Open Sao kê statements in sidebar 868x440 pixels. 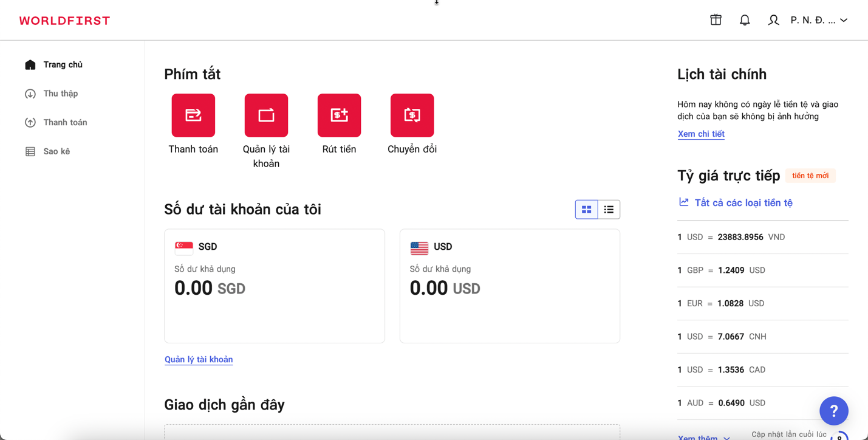(56, 151)
